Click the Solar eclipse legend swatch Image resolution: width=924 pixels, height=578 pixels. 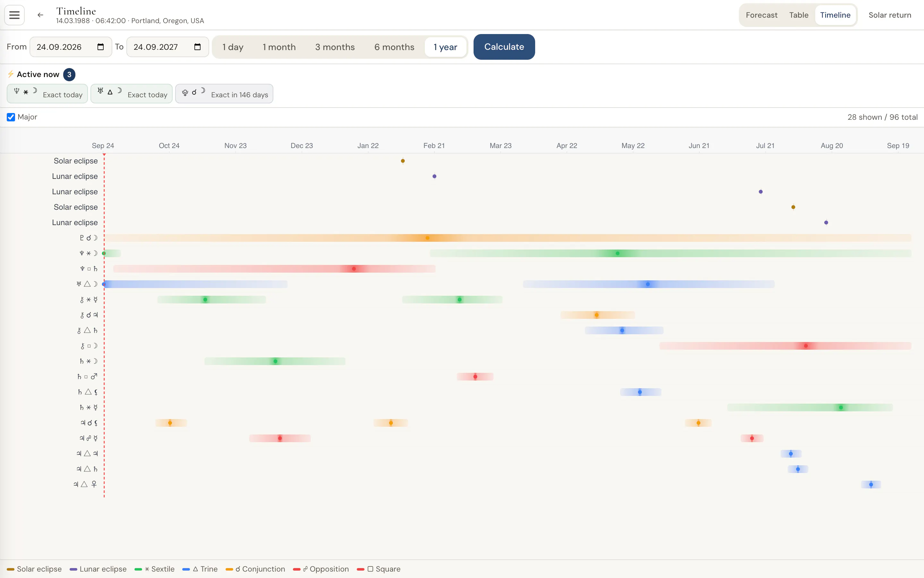click(11, 569)
